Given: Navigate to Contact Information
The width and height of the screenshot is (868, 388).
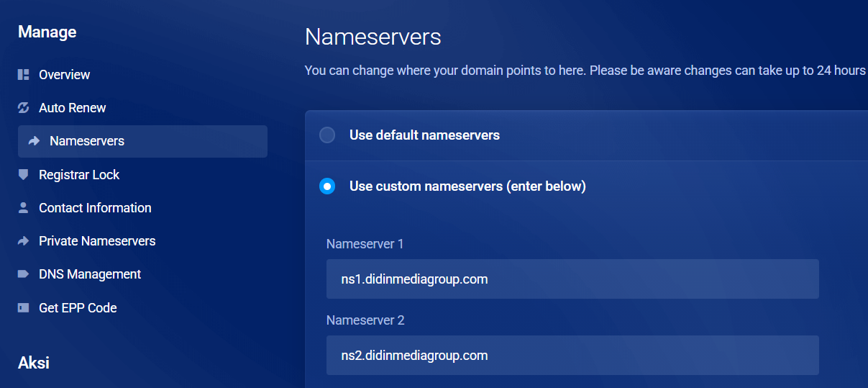Looking at the screenshot, I should tap(95, 208).
